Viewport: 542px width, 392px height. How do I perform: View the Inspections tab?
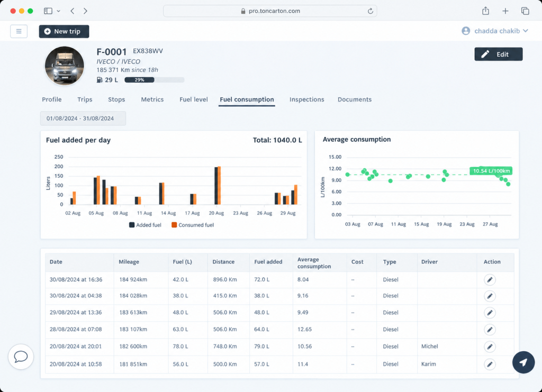(x=306, y=99)
